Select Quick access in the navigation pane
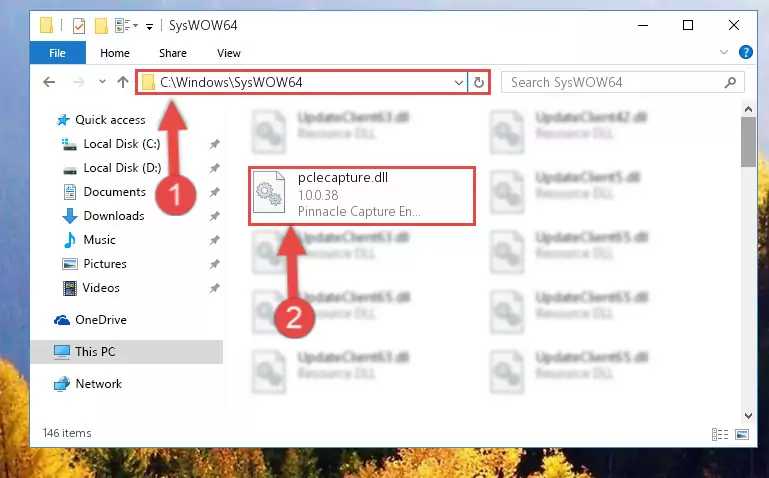Image resolution: width=769 pixels, height=478 pixels. pyautogui.click(x=110, y=120)
